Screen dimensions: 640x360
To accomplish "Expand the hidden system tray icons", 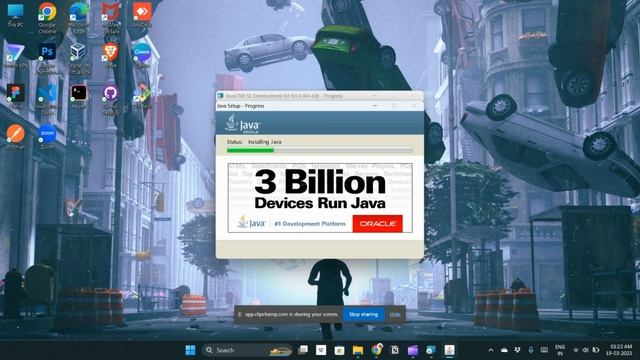I will pyautogui.click(x=491, y=350).
